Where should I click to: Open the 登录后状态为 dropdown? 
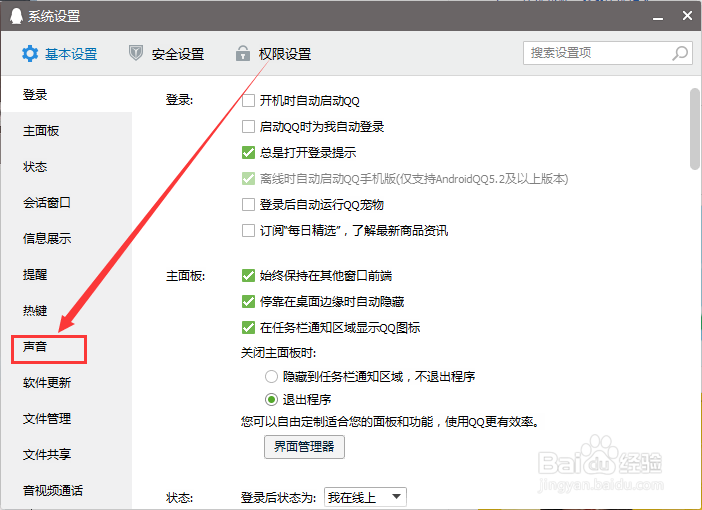365,497
